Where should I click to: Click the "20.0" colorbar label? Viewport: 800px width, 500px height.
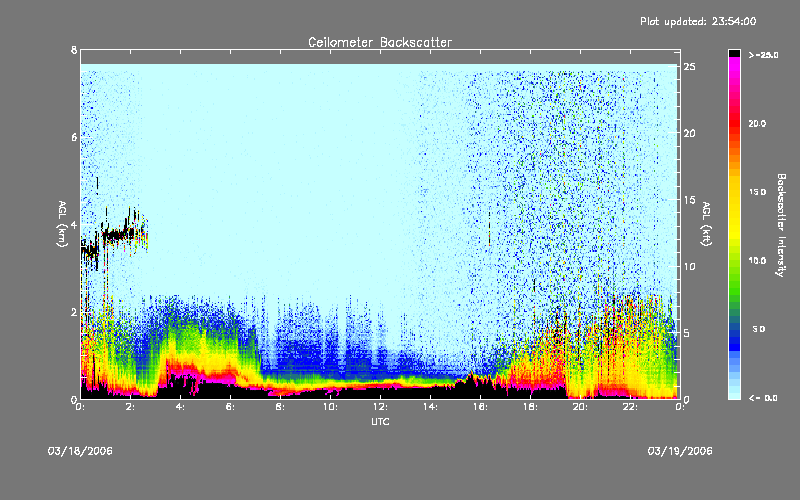coord(757,124)
